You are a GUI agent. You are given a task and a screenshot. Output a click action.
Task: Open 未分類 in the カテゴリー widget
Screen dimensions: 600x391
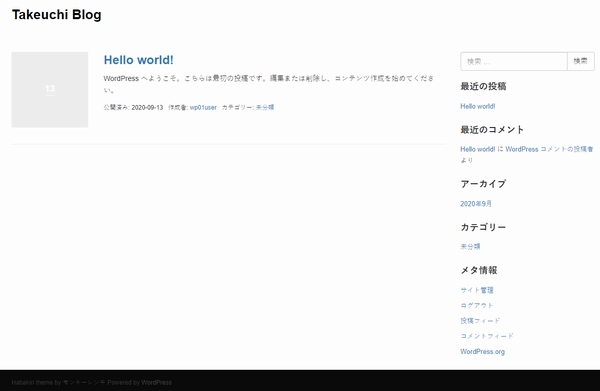pyautogui.click(x=470, y=247)
